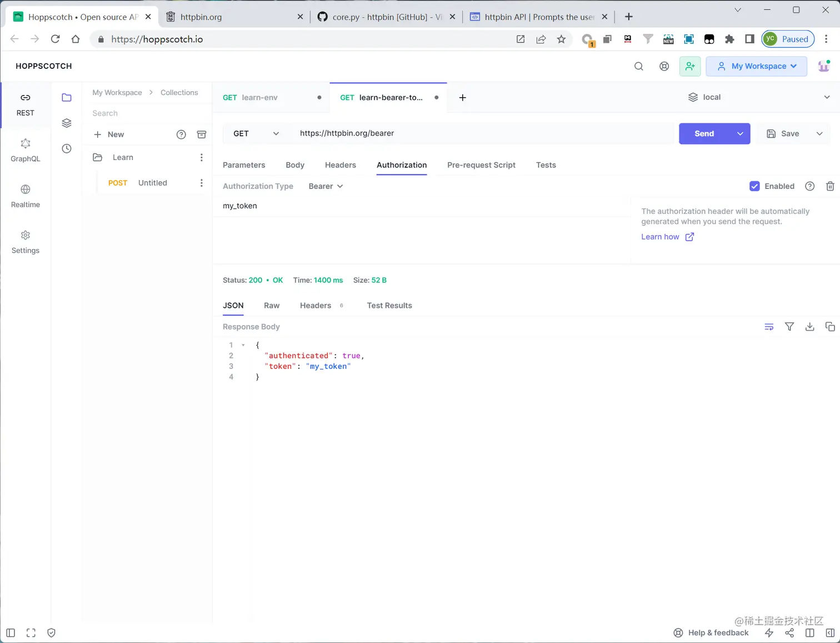Toggle word wrap for the response body
This screenshot has width=840, height=643.
coord(769,326)
